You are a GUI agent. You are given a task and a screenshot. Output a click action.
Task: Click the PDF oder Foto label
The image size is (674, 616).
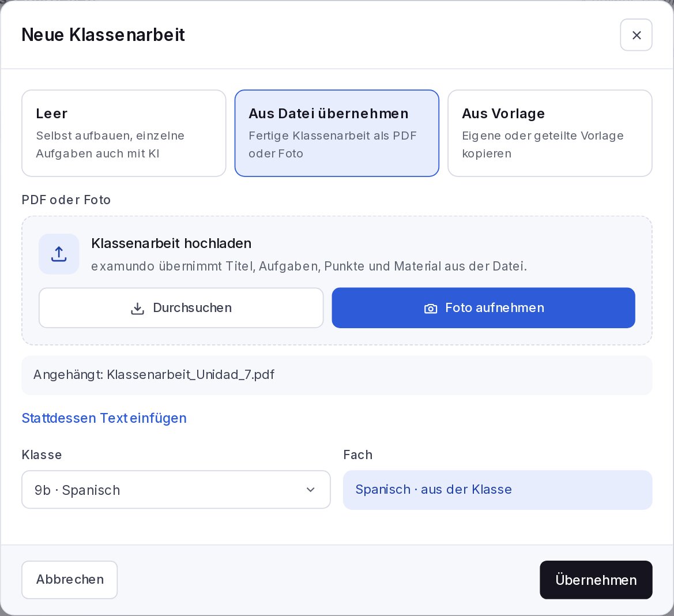(x=66, y=200)
